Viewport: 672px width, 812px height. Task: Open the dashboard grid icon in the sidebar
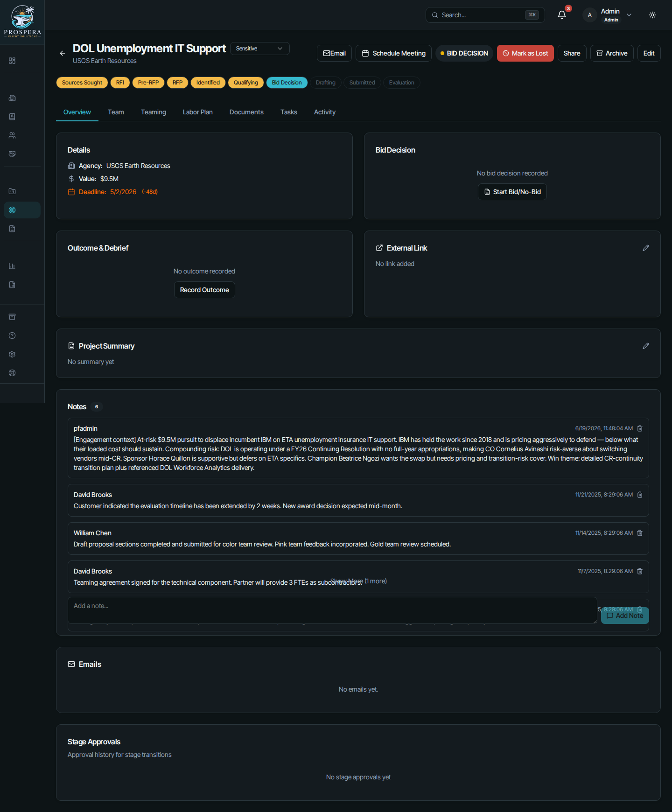[12, 61]
